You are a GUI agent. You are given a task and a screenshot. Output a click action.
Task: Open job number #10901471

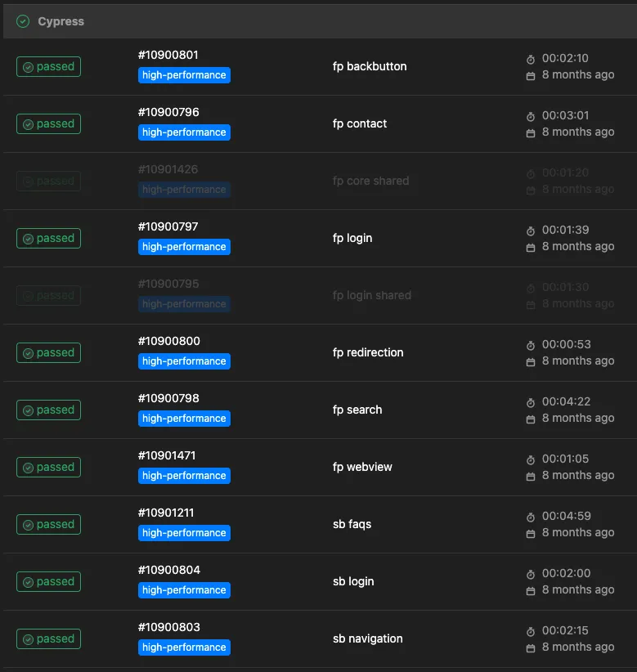167,455
